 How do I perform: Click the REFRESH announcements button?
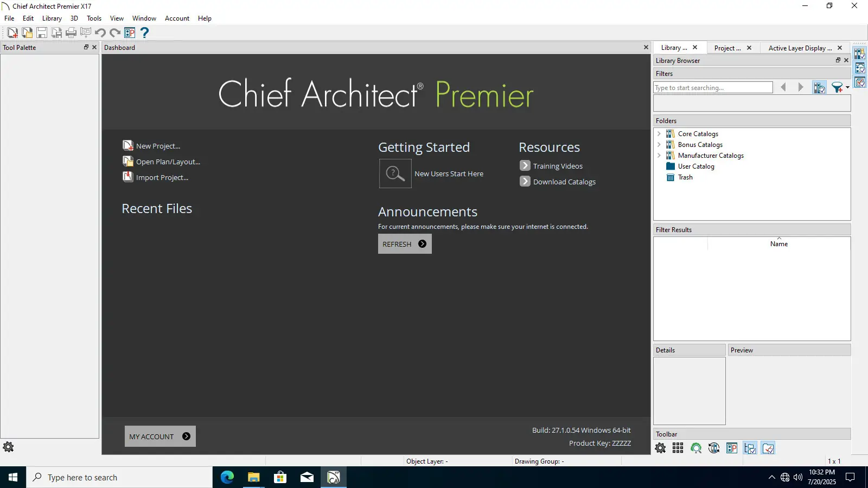coord(405,244)
